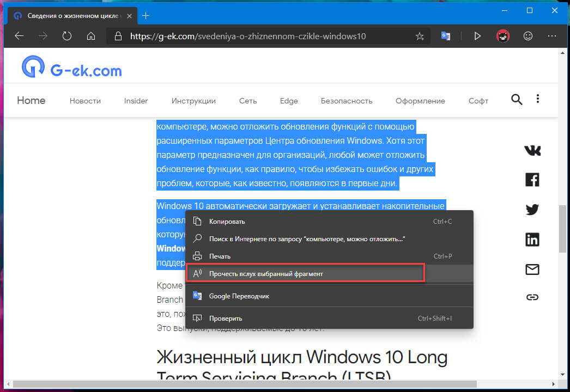Click the scroll-right arrow on horizontal scrollbar
This screenshot has width=570, height=392.
[x=554, y=384]
